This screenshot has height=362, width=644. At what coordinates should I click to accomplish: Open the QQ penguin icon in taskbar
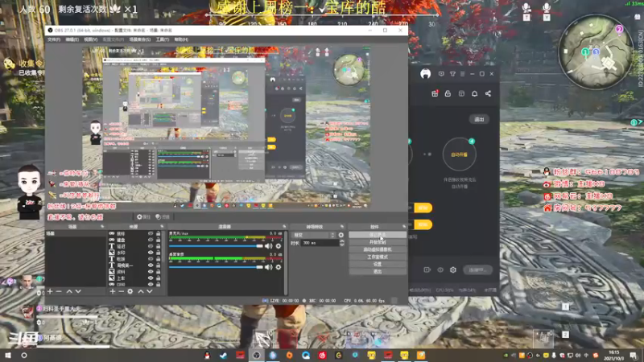pyautogui.click(x=207, y=356)
